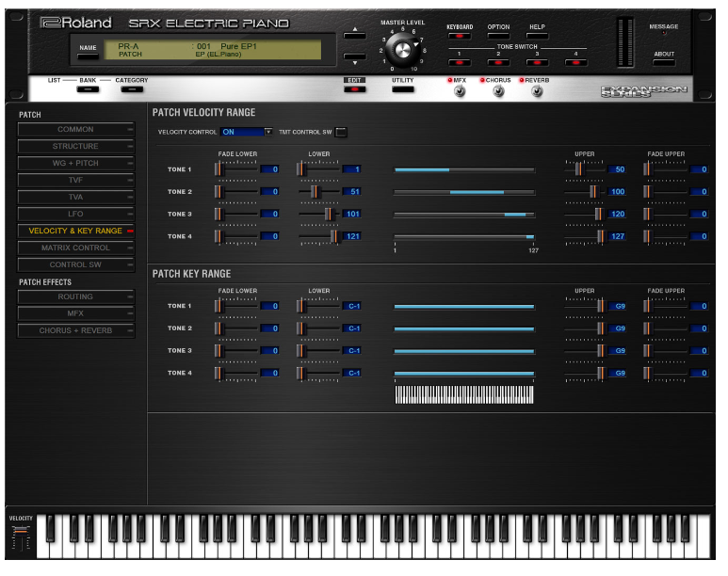Screen dimensions: 728x576
Task: Toggle Tone Switch 2
Action: (498, 62)
